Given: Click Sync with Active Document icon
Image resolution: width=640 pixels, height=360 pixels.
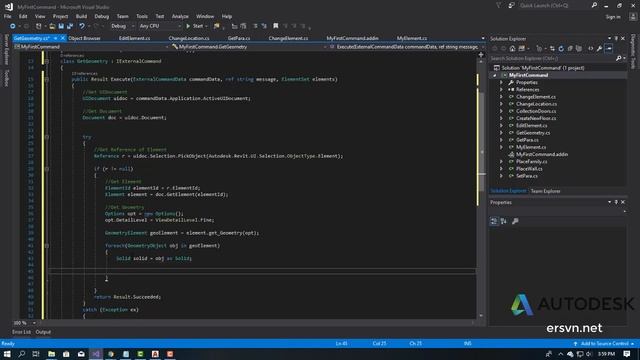Looking at the screenshot, I should coord(552,49).
